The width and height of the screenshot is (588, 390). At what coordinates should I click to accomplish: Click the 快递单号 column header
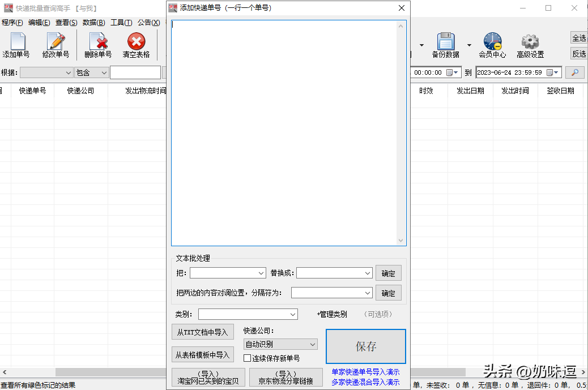coord(33,91)
